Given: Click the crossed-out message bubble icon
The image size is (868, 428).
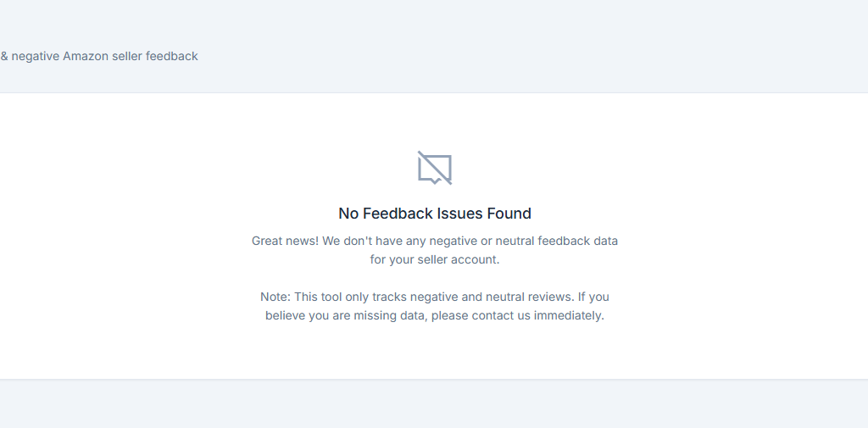Looking at the screenshot, I should [434, 168].
